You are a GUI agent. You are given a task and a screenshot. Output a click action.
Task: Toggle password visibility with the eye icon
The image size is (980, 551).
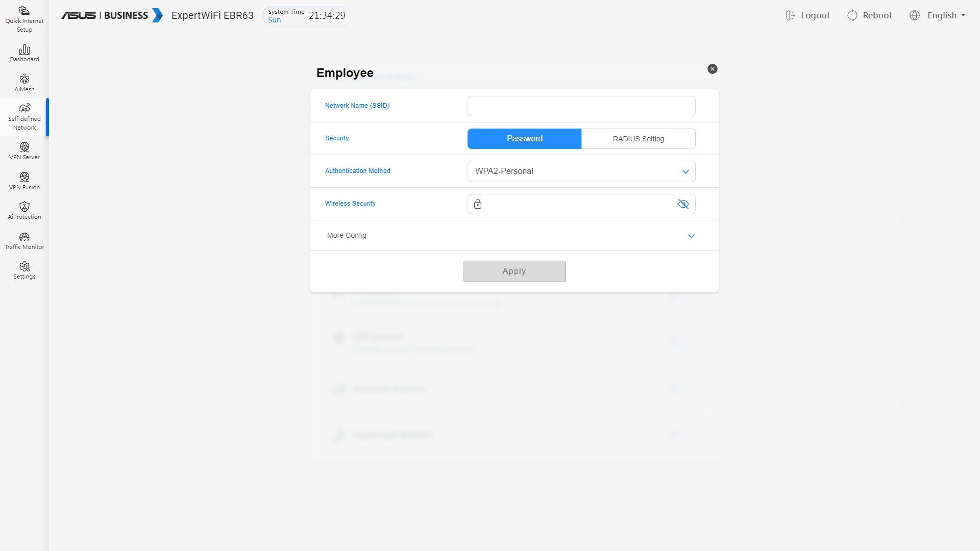(x=683, y=204)
